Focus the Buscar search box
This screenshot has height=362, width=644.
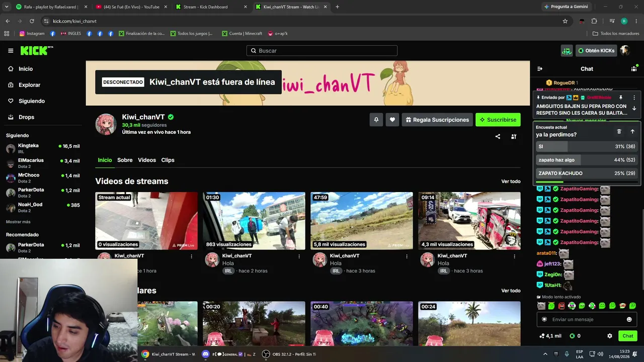(x=322, y=51)
